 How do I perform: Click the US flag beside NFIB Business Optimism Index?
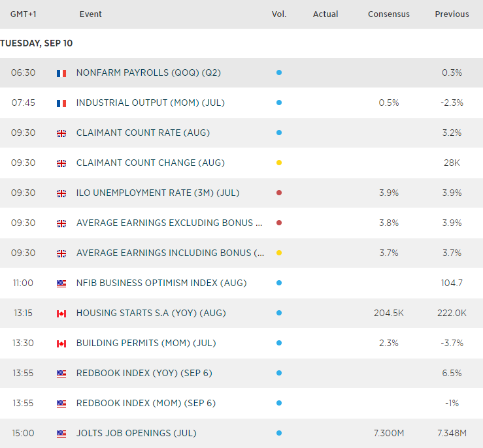[61, 283]
